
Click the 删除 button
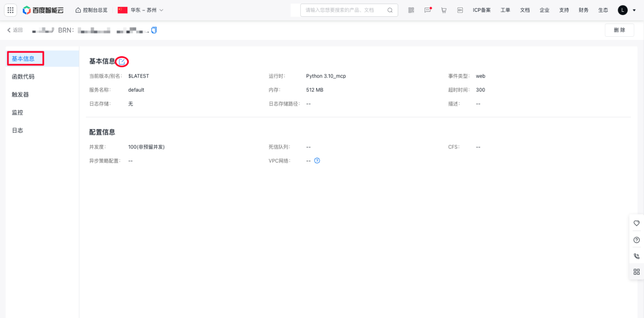(620, 30)
